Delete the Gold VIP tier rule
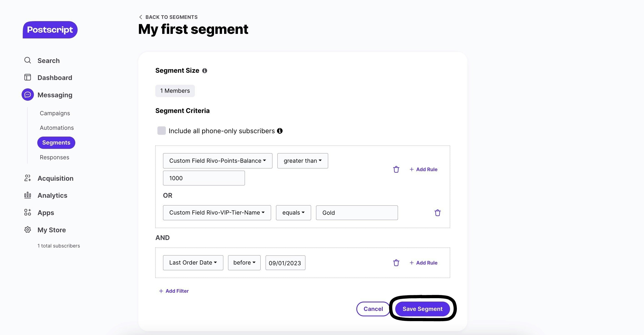 [x=437, y=213]
